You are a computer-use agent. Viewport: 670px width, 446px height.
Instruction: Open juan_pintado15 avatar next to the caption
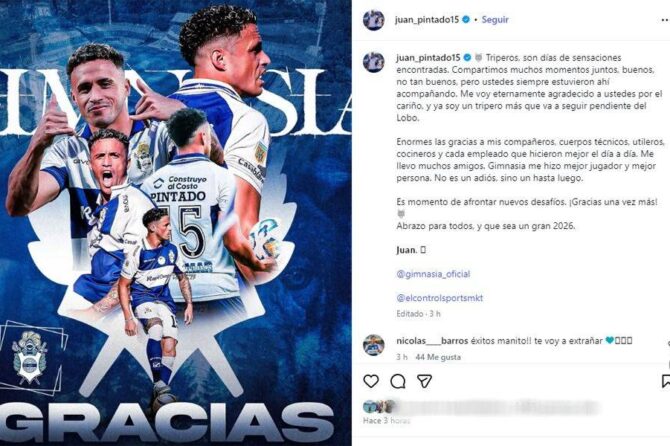tap(373, 62)
